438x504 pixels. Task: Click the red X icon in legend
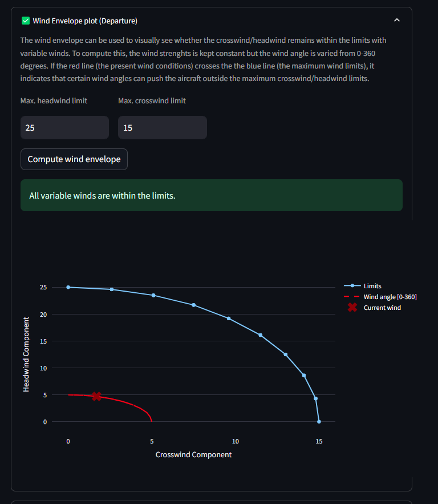click(352, 308)
